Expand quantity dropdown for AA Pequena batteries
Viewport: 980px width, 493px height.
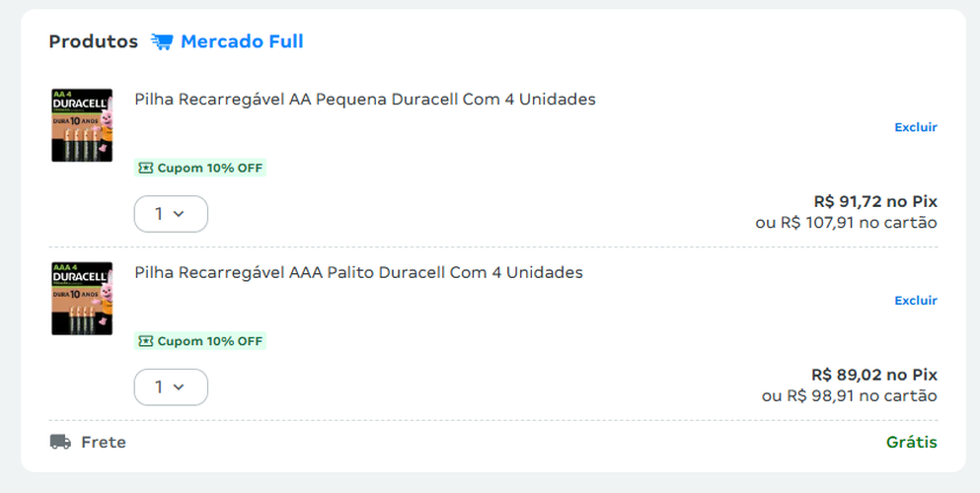[171, 214]
